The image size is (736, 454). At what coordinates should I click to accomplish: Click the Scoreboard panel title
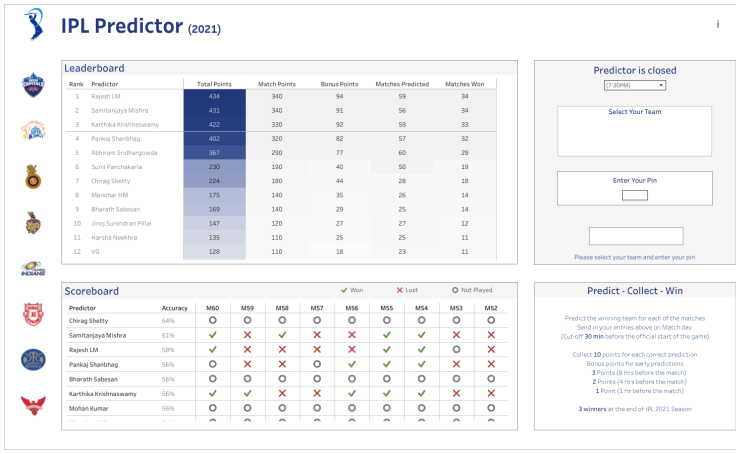coord(92,291)
